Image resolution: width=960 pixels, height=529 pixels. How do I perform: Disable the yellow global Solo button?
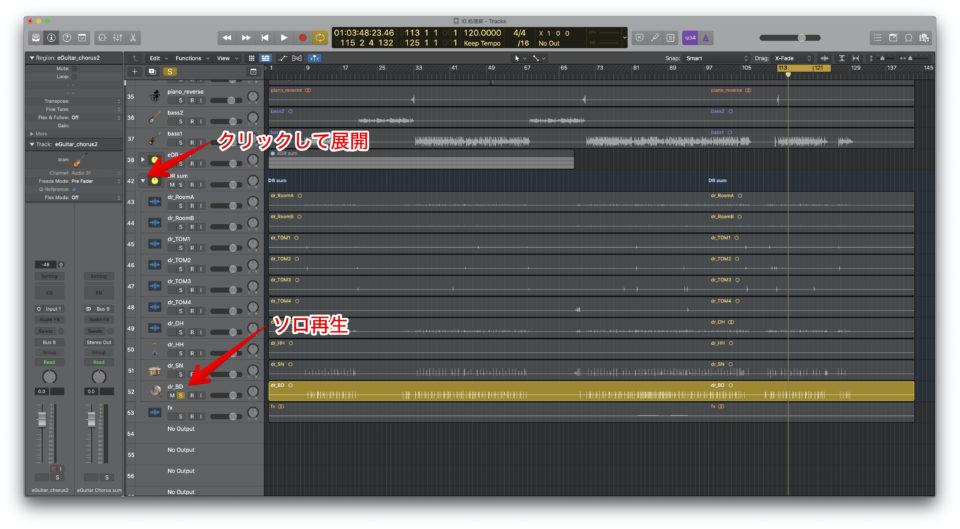point(169,72)
